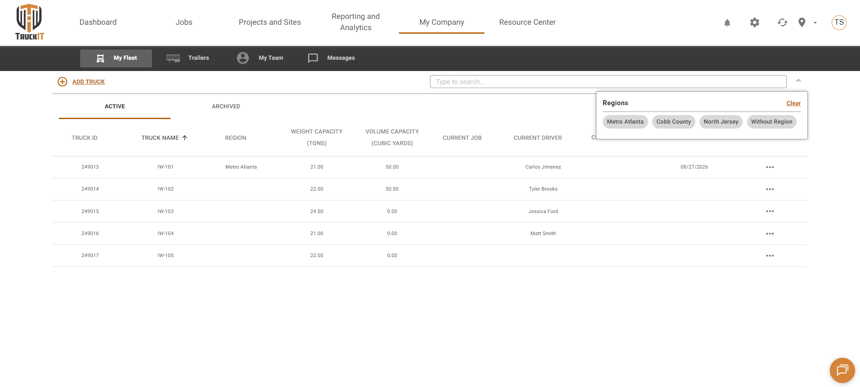This screenshot has width=860, height=387.
Task: Switch to the Archived tab
Action: tap(226, 106)
